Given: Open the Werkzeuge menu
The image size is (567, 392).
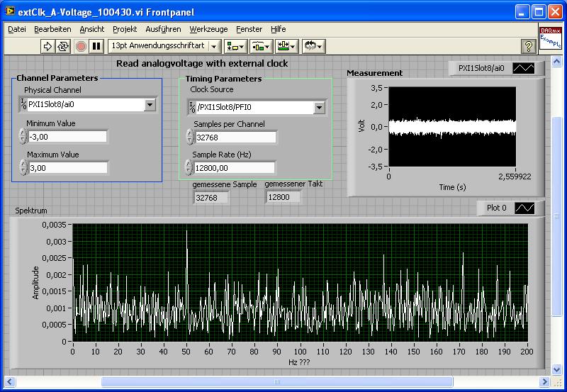Looking at the screenshot, I should 208,29.
